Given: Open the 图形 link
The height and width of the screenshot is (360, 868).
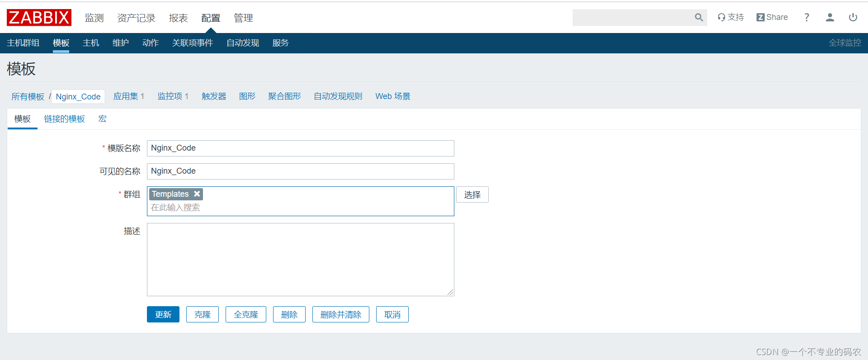Looking at the screenshot, I should (x=247, y=96).
